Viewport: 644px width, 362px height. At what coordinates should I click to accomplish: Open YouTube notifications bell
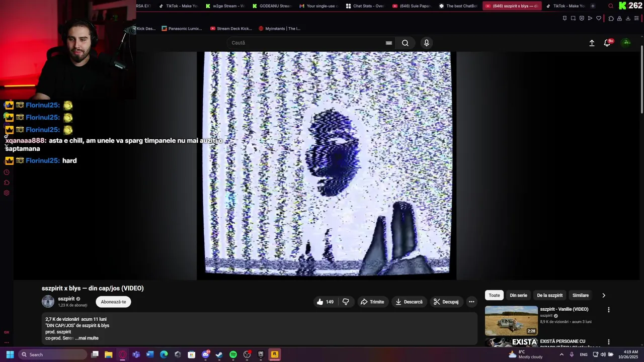607,43
